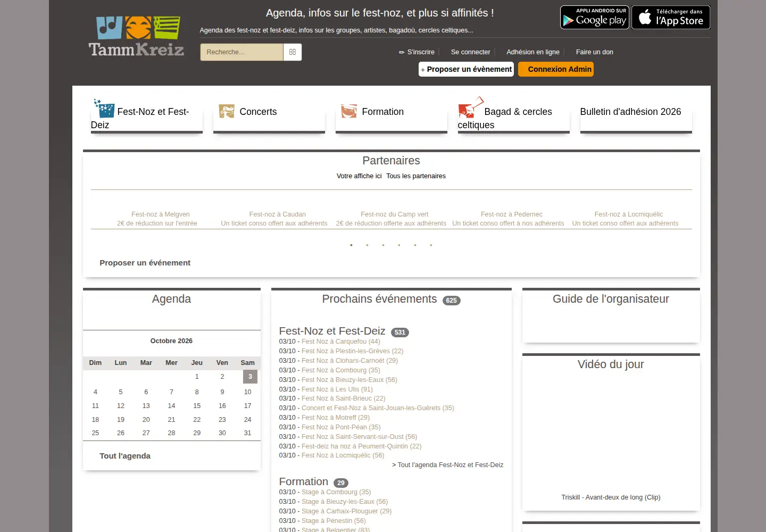Screen dimensions: 766x532
Task: Open Fest Noz à Combourg (35)
Action: click(x=341, y=370)
